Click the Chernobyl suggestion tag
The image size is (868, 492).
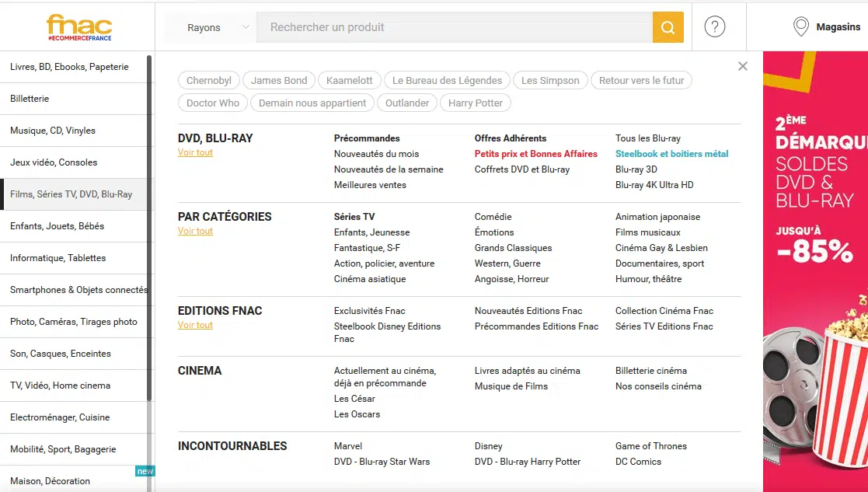click(x=209, y=81)
